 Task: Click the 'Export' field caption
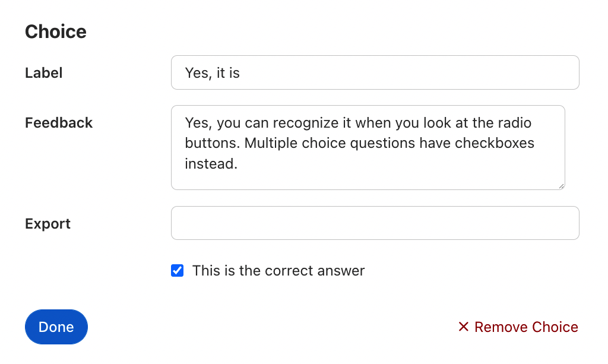(47, 224)
